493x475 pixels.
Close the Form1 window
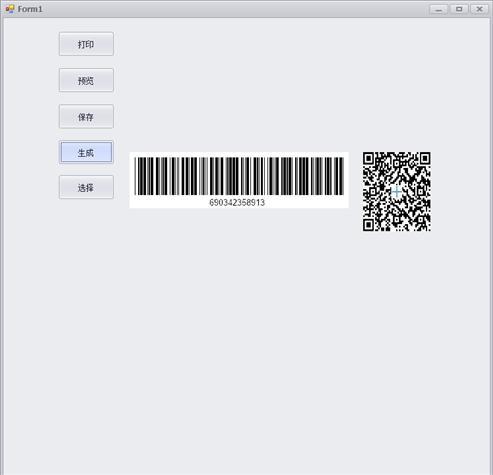point(479,9)
